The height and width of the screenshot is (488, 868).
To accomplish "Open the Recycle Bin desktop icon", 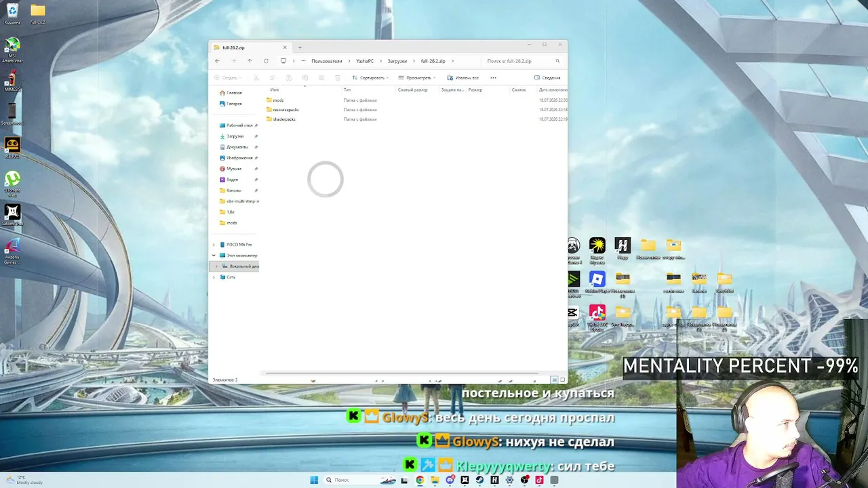I will [12, 14].
